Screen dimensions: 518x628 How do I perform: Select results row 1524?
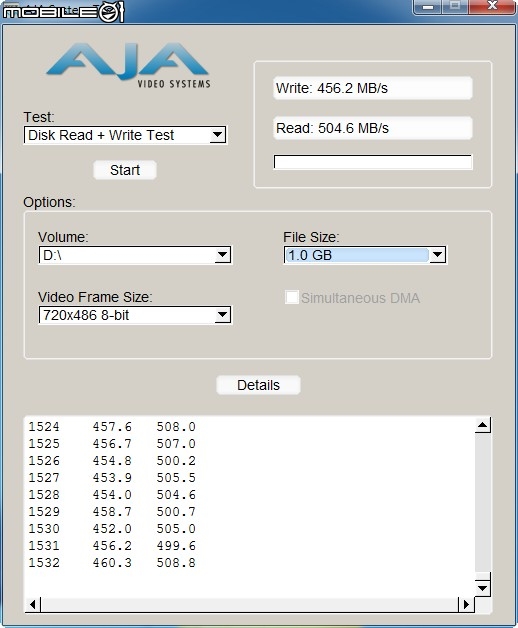point(112,427)
